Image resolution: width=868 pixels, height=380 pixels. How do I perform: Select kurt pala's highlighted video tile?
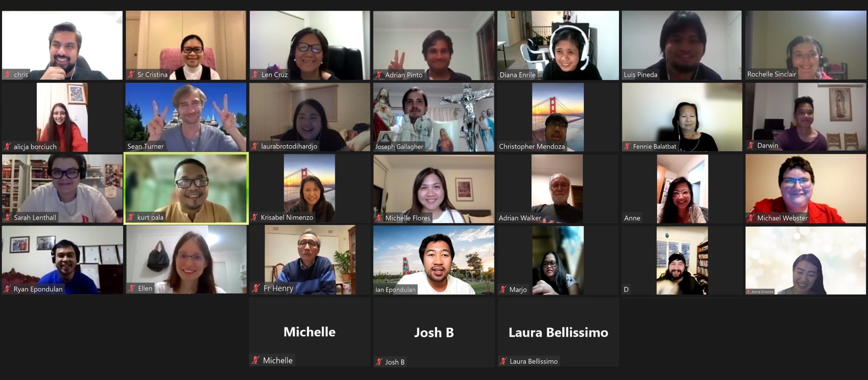coord(186,188)
